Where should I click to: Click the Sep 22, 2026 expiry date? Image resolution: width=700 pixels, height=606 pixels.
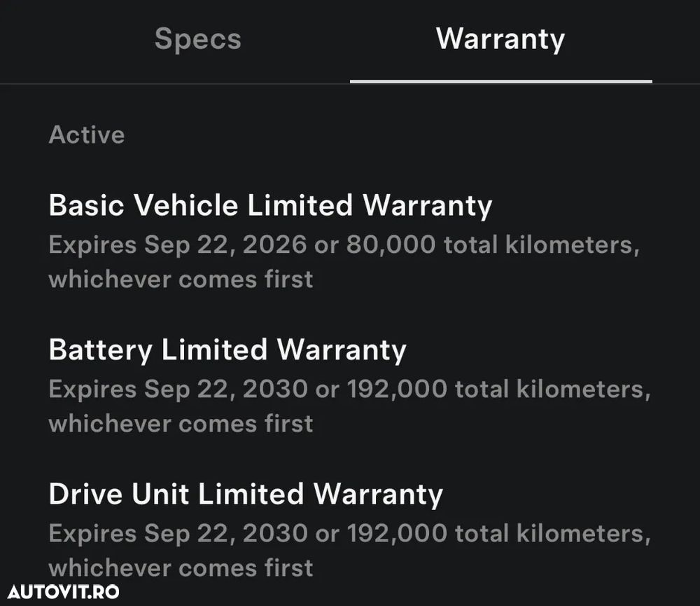225,245
